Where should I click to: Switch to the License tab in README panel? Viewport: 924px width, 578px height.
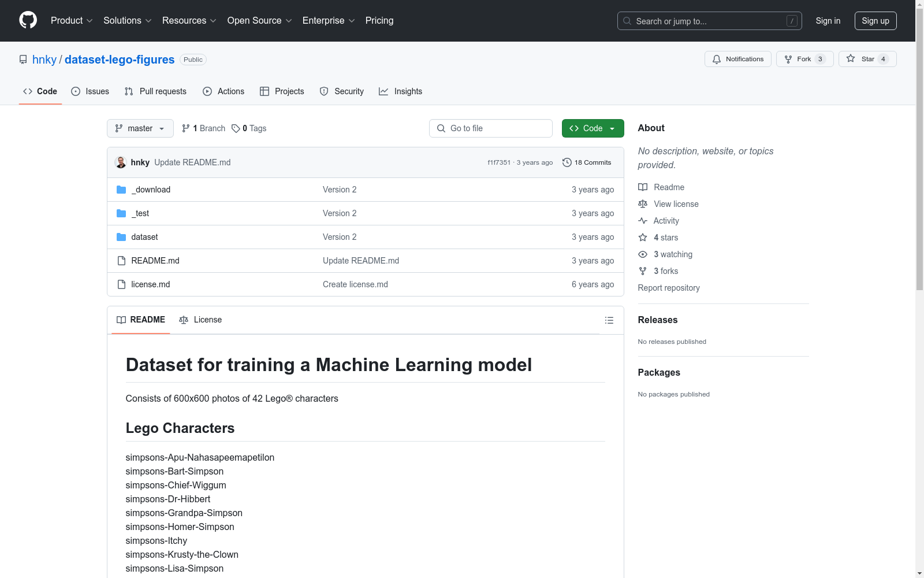click(x=200, y=320)
